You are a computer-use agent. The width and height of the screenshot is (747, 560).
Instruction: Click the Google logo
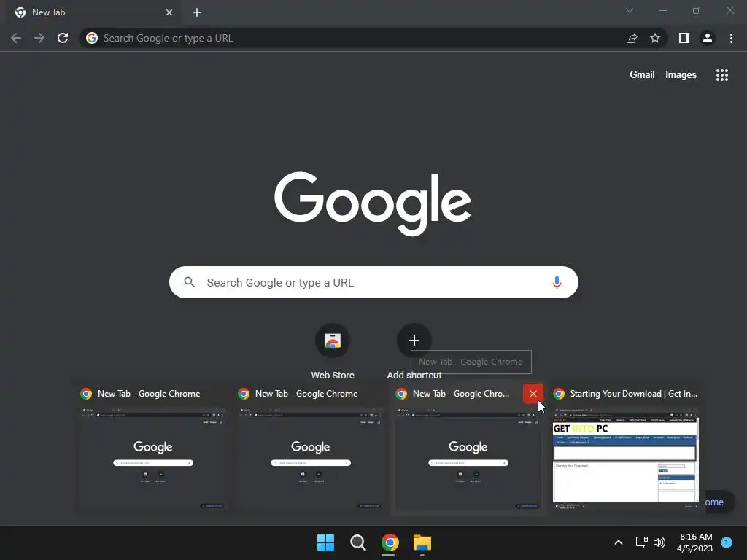tap(373, 203)
